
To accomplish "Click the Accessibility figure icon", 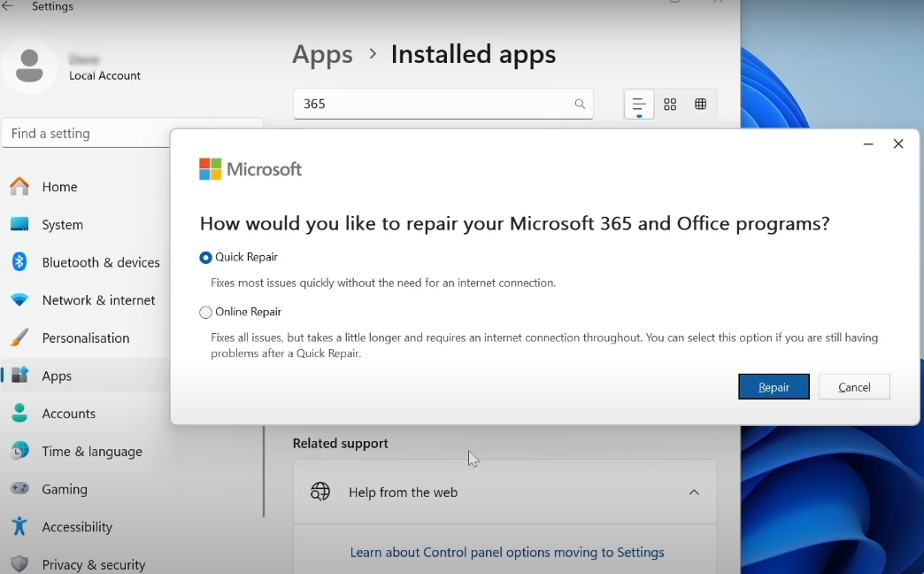I will tap(19, 526).
